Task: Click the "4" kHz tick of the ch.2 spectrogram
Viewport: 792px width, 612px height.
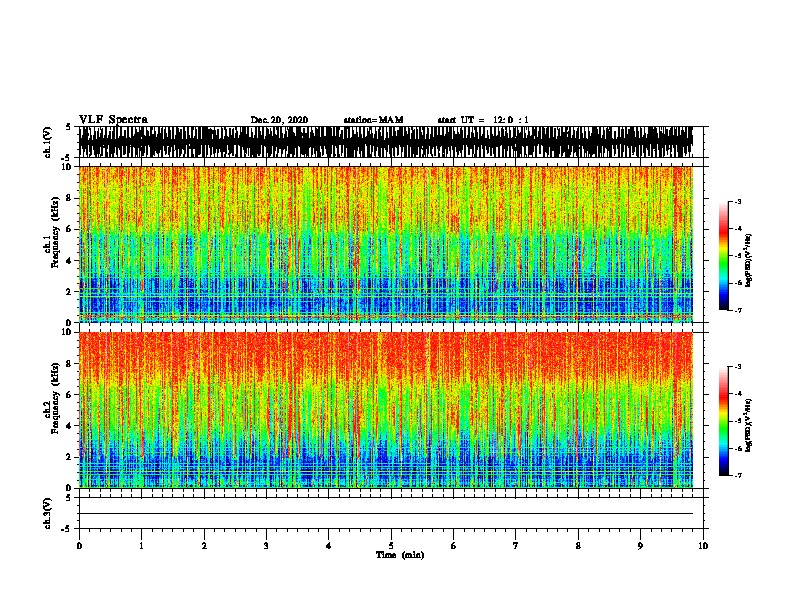Action: 70,426
